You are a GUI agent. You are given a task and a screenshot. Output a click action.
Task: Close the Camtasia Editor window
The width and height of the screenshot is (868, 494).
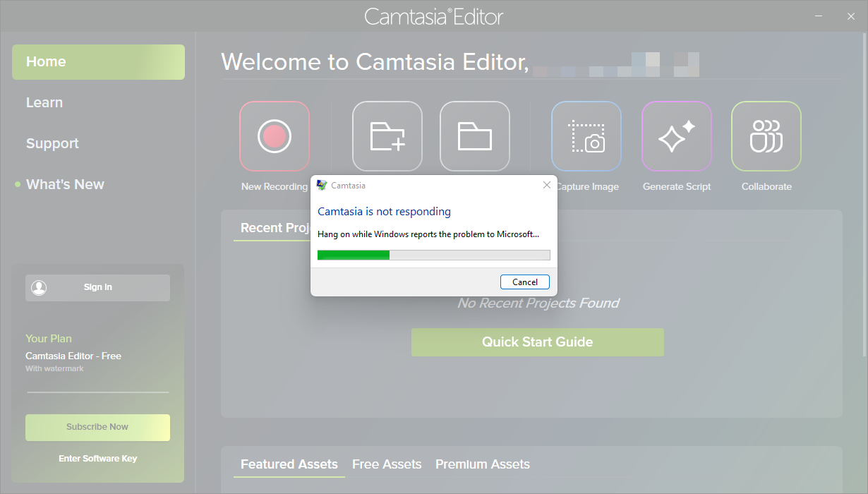click(851, 16)
